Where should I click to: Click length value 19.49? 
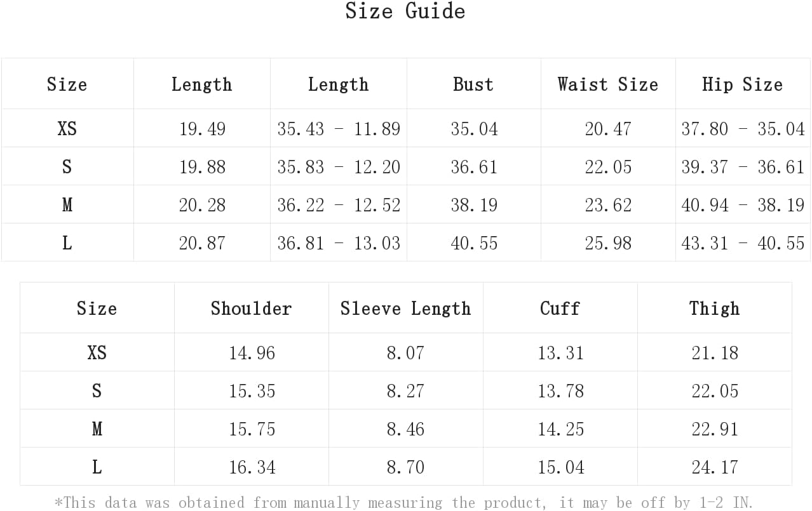pos(202,129)
